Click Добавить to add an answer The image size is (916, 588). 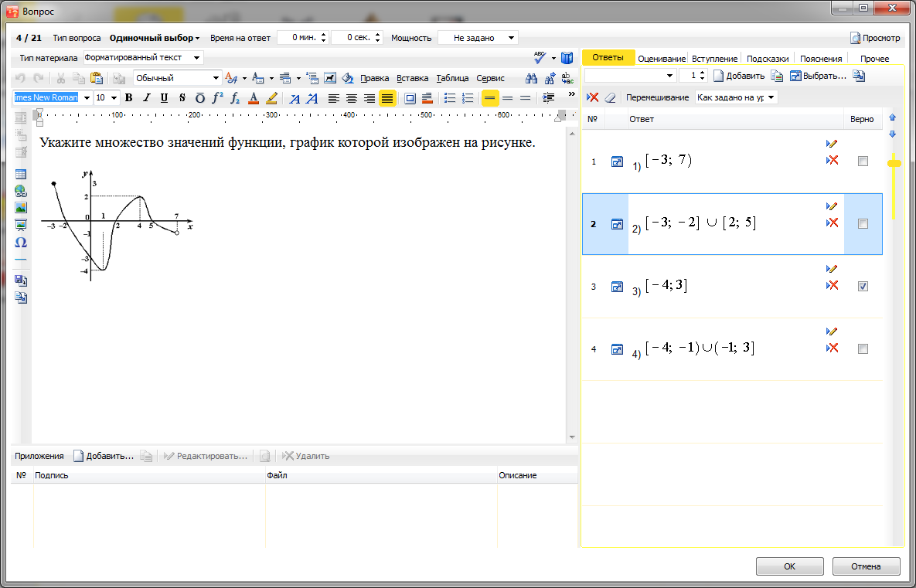tap(739, 76)
